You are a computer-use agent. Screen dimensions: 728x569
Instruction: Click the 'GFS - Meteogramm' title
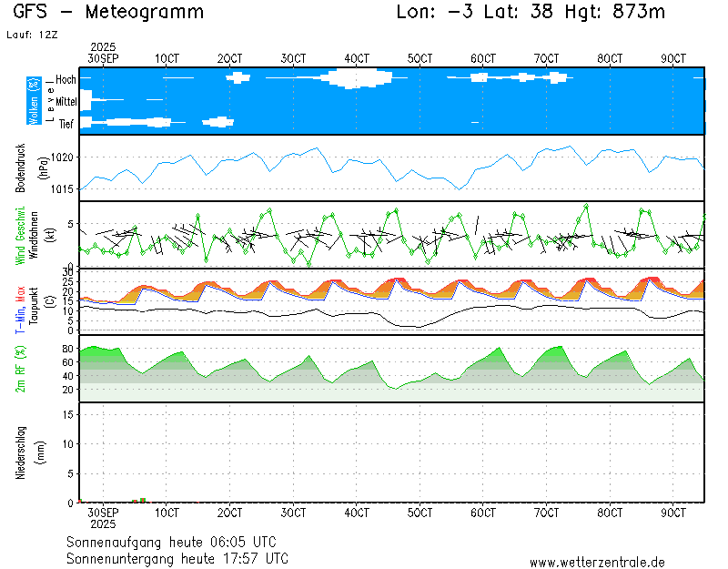coord(108,12)
